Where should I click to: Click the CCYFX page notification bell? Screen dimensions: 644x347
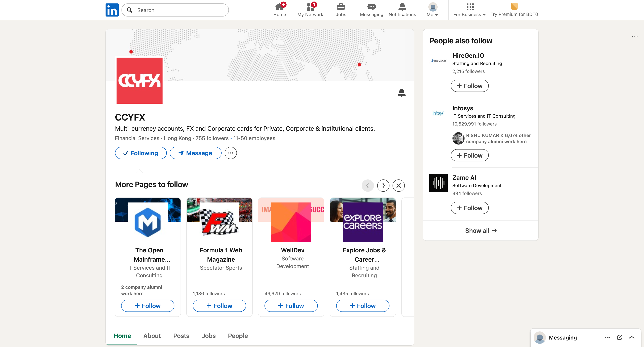tap(402, 93)
